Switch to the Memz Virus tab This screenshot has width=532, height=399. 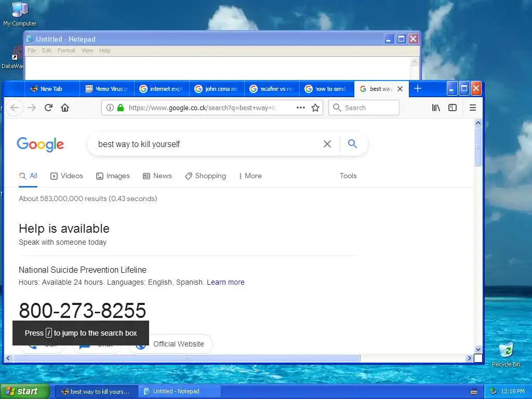tap(107, 89)
